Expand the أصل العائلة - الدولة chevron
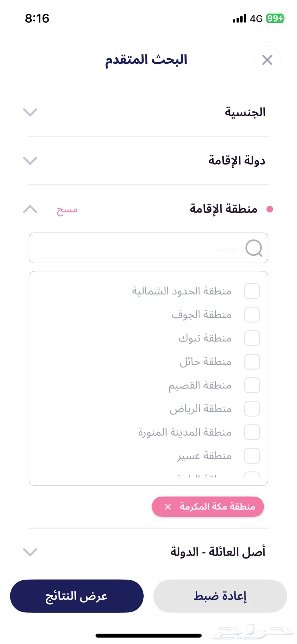Image resolution: width=297 pixels, height=644 pixels. click(x=30, y=552)
